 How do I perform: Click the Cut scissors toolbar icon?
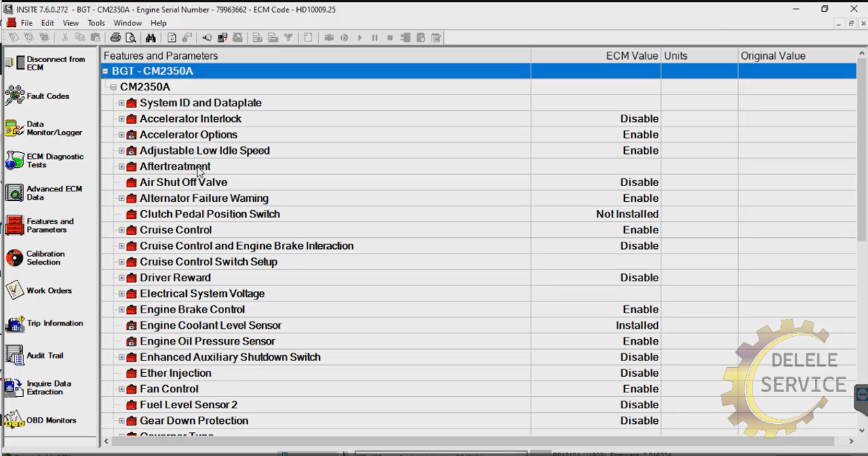(65, 37)
